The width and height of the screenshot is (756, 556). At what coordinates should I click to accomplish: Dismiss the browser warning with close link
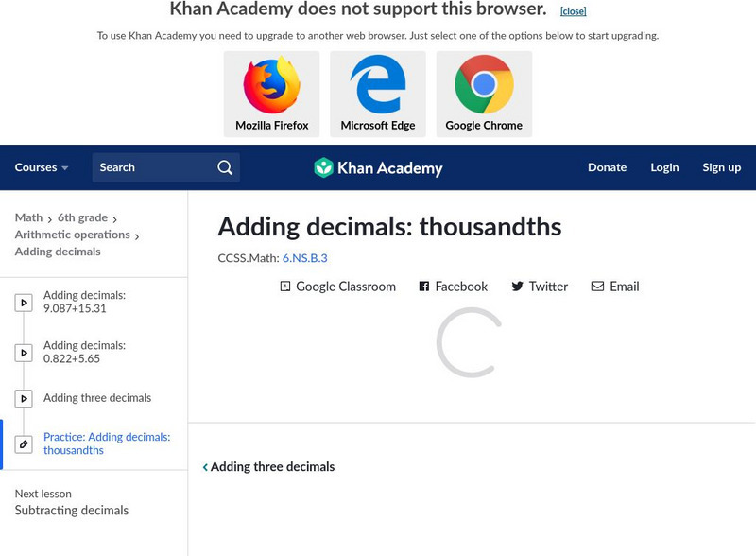point(573,11)
